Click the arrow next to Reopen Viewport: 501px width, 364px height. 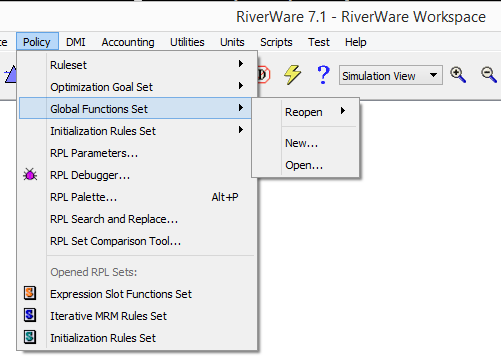pos(343,111)
